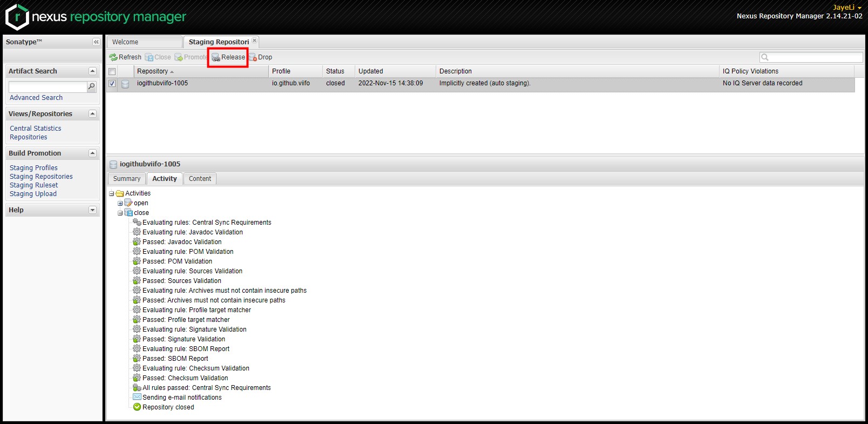Click the Description column header
Image resolution: width=868 pixels, height=424 pixels.
[x=577, y=71]
